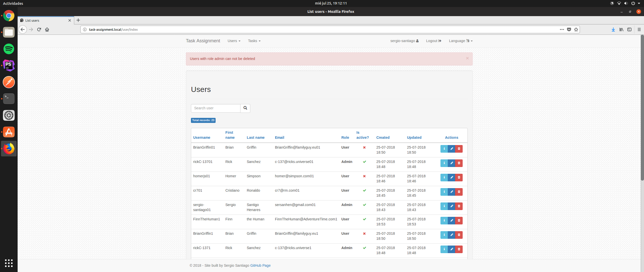The width and height of the screenshot is (644, 272).
Task: Click the Logout link
Action: 433,41
